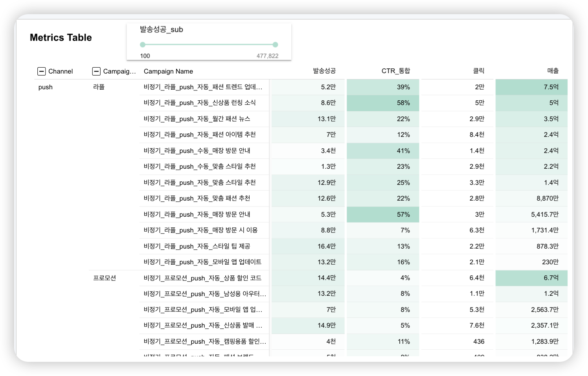
Task: Click slider maximum value 477,822
Action: (267, 56)
